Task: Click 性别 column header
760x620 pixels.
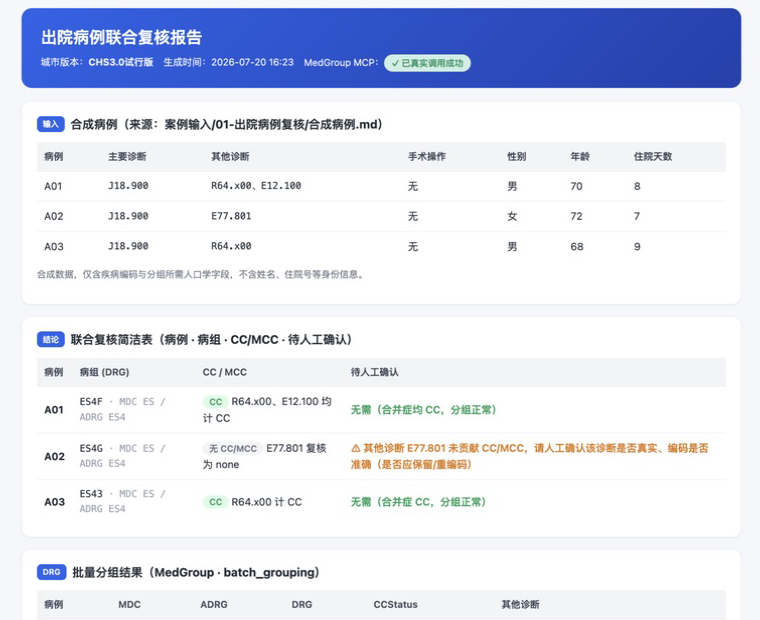Action: pyautogui.click(x=517, y=157)
